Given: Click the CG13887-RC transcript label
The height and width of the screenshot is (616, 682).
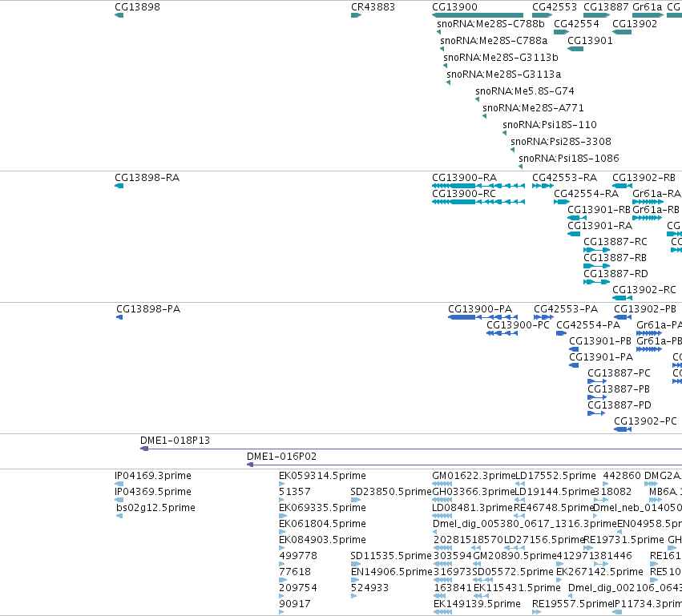Looking at the screenshot, I should [x=615, y=242].
